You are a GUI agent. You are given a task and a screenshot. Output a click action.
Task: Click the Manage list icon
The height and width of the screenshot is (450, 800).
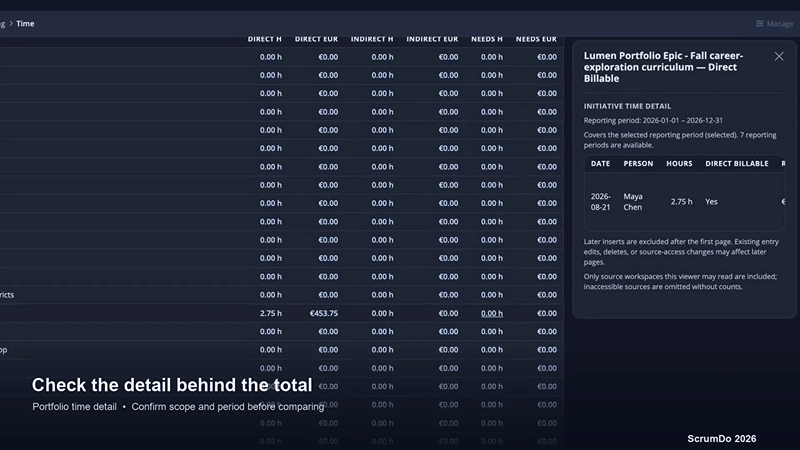(760, 23)
